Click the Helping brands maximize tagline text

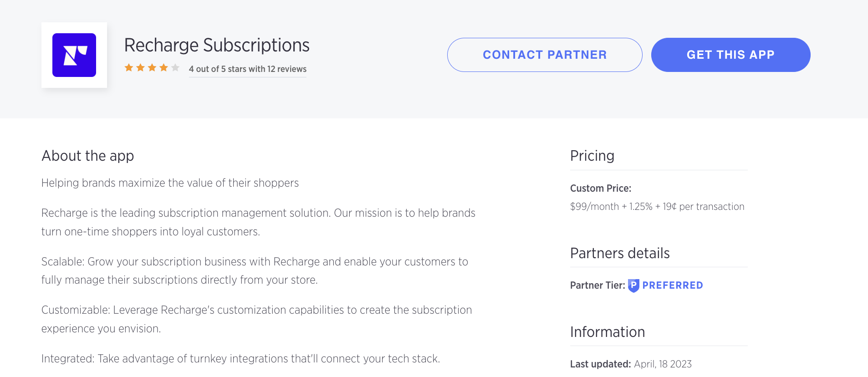click(170, 183)
